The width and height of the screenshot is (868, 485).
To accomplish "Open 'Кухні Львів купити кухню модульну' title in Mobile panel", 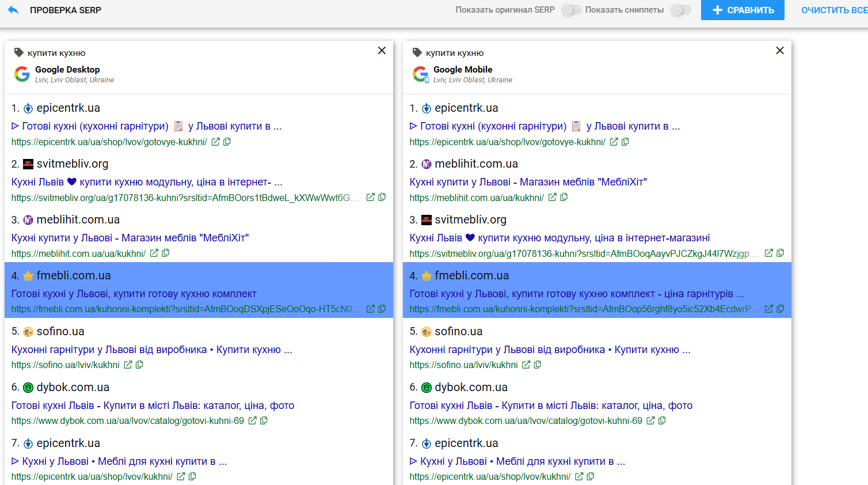I will click(x=559, y=238).
